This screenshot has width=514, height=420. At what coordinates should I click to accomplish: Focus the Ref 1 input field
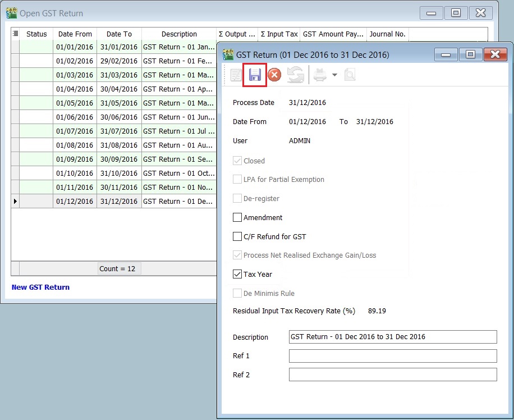coord(392,356)
